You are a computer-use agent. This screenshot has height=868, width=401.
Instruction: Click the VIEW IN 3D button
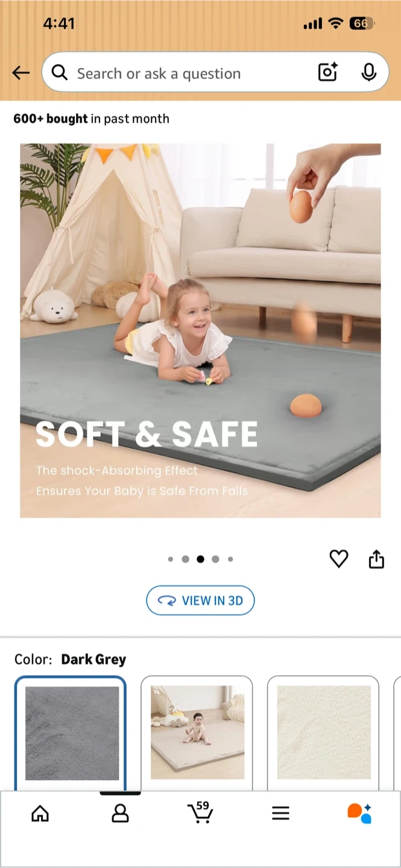(200, 600)
